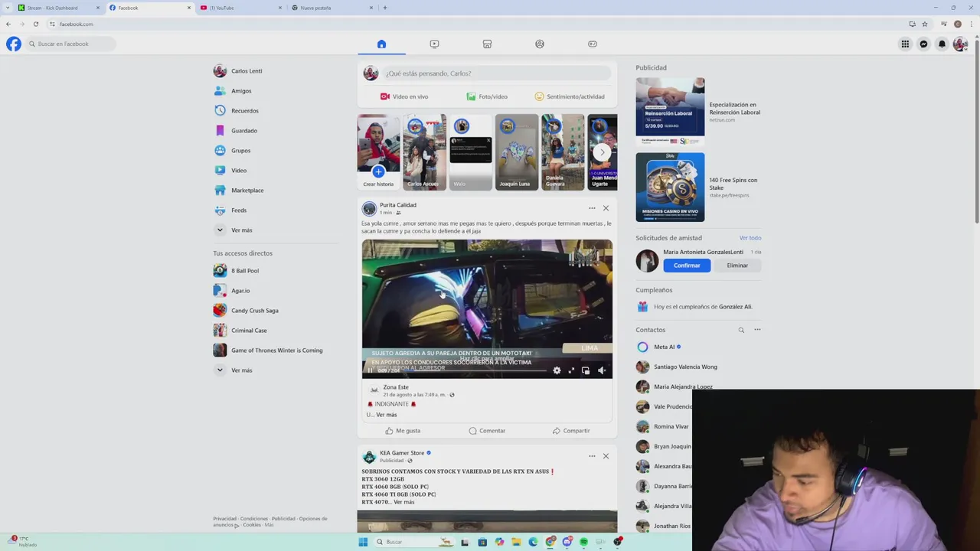This screenshot has width=980, height=551.
Task: Mute the video volume icon
Action: (602, 370)
